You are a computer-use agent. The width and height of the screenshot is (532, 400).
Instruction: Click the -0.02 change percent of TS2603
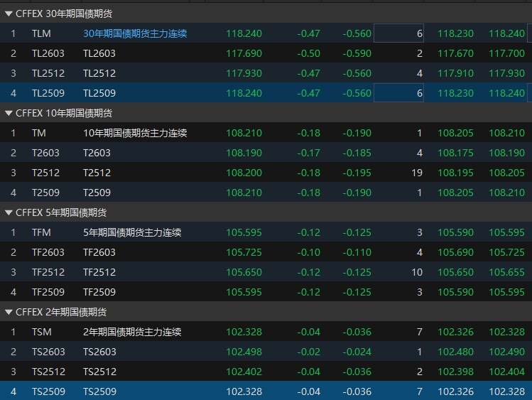pos(308,352)
